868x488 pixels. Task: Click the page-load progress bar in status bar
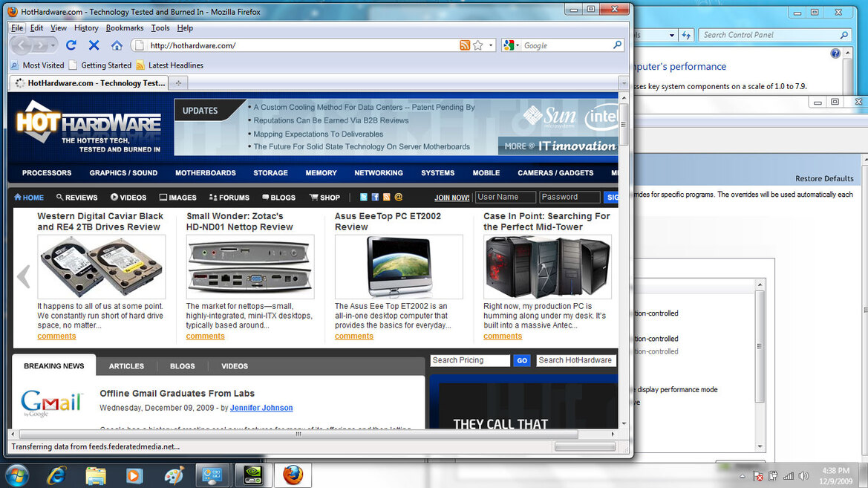(x=585, y=446)
